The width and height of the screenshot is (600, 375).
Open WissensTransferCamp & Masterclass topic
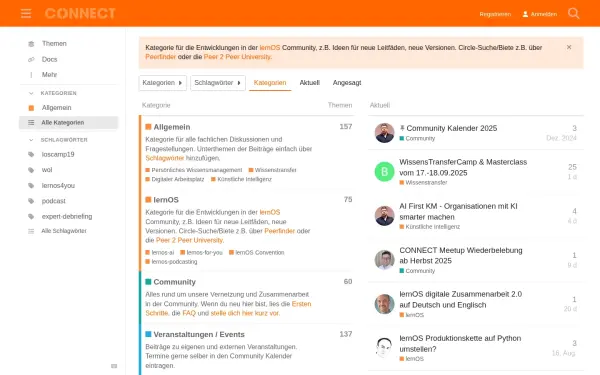463,168
